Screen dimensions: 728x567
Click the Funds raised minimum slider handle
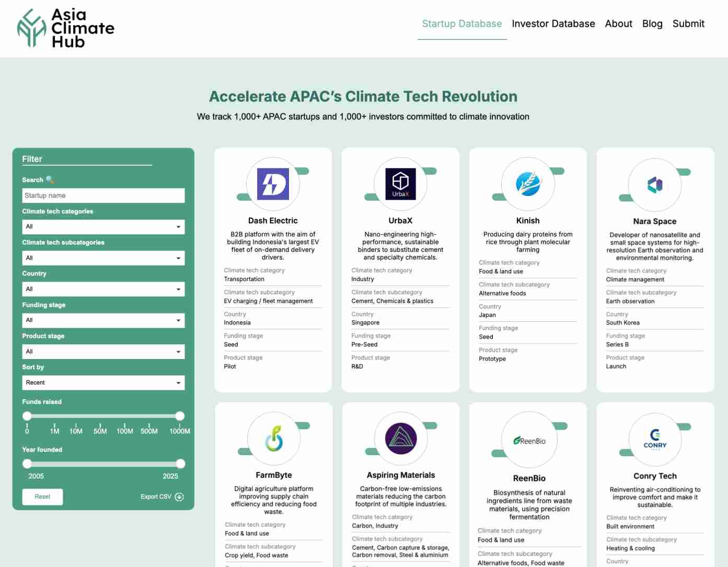click(x=27, y=416)
